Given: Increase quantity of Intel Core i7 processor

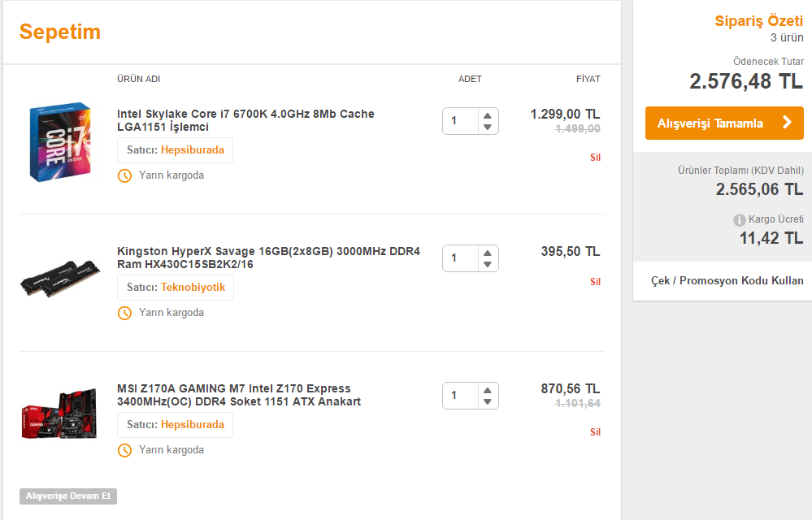Looking at the screenshot, I should [x=487, y=115].
